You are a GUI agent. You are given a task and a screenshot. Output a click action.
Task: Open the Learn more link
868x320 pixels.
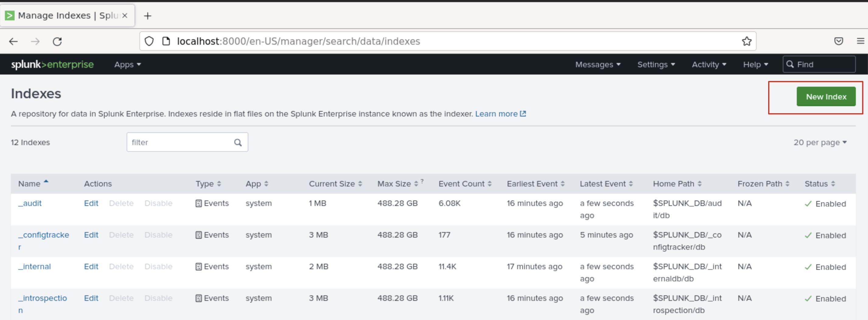pos(496,114)
